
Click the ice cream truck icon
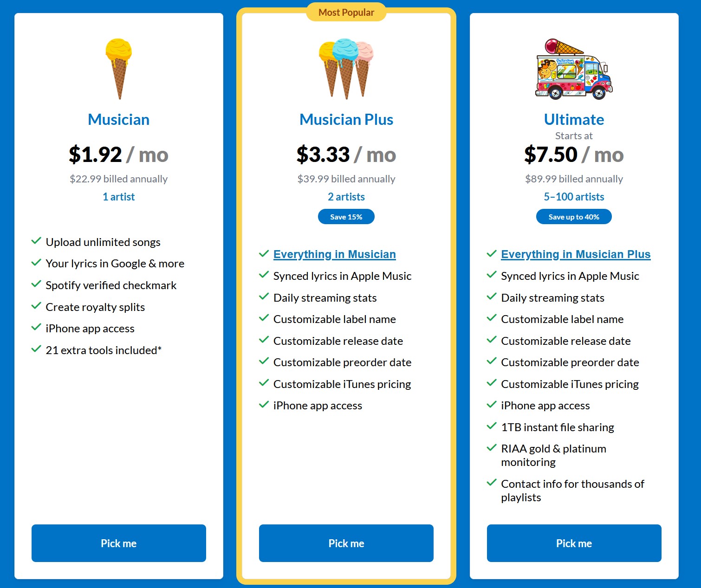tap(574, 69)
